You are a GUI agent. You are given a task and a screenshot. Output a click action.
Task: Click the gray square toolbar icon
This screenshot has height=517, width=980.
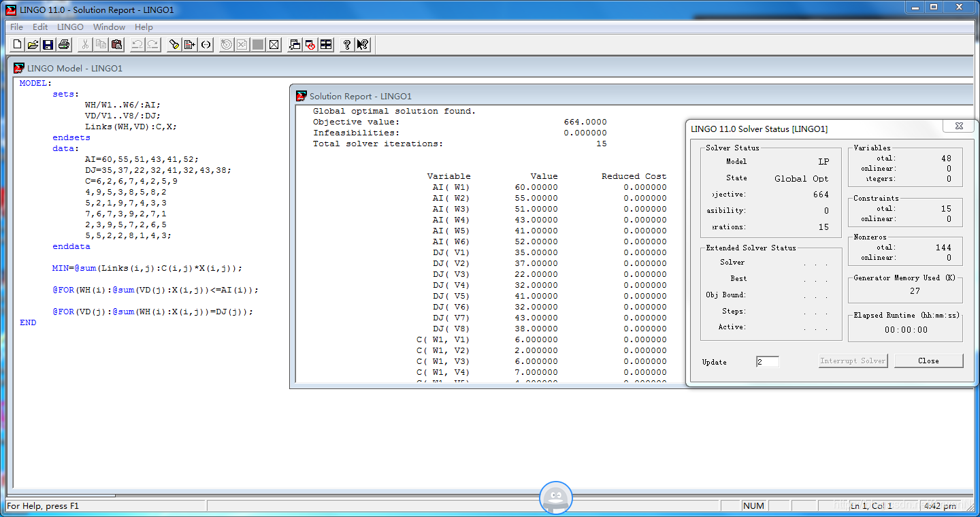click(x=258, y=44)
